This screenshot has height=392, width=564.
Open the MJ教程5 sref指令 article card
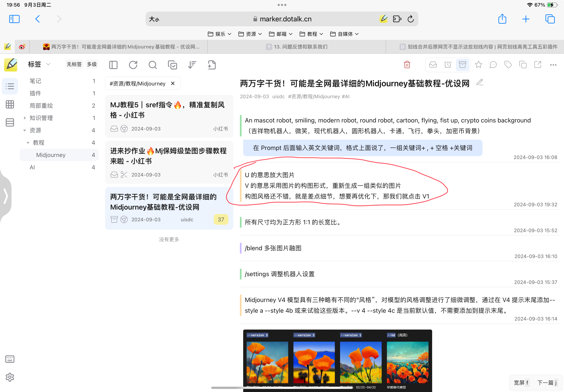tap(169, 116)
